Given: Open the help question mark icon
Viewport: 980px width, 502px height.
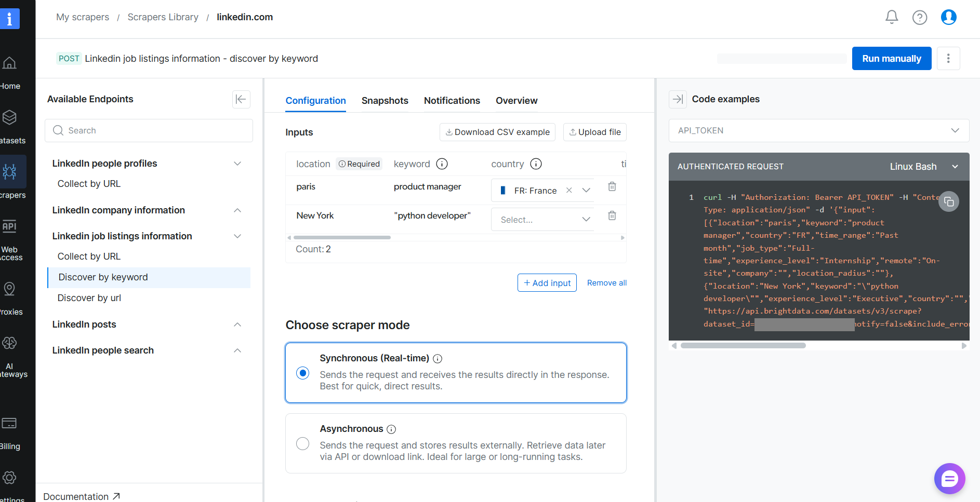Looking at the screenshot, I should 920,18.
